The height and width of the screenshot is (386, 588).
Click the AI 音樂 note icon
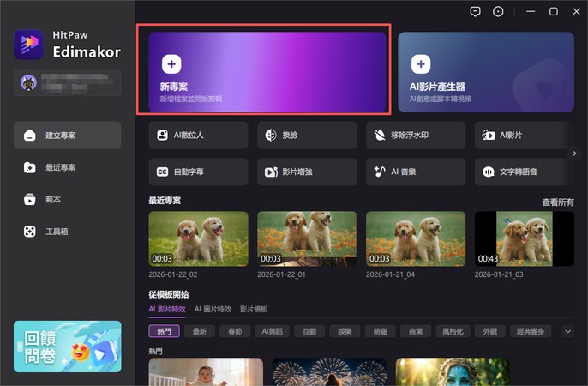380,172
